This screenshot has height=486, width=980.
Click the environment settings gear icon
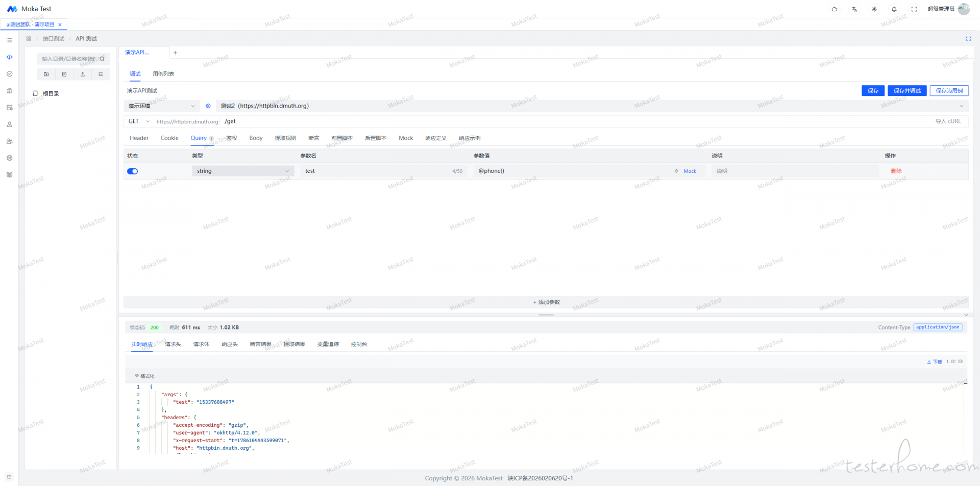(208, 106)
